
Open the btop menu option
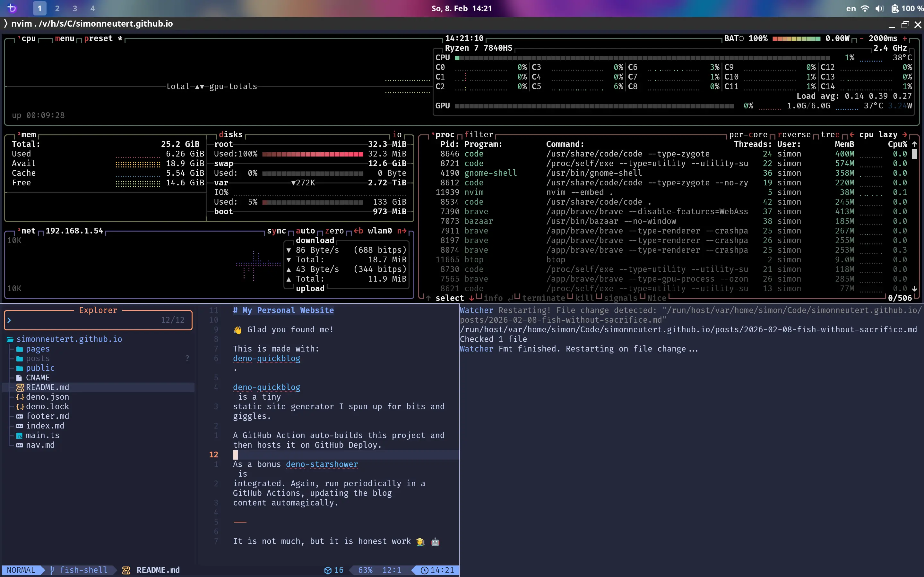coord(64,38)
